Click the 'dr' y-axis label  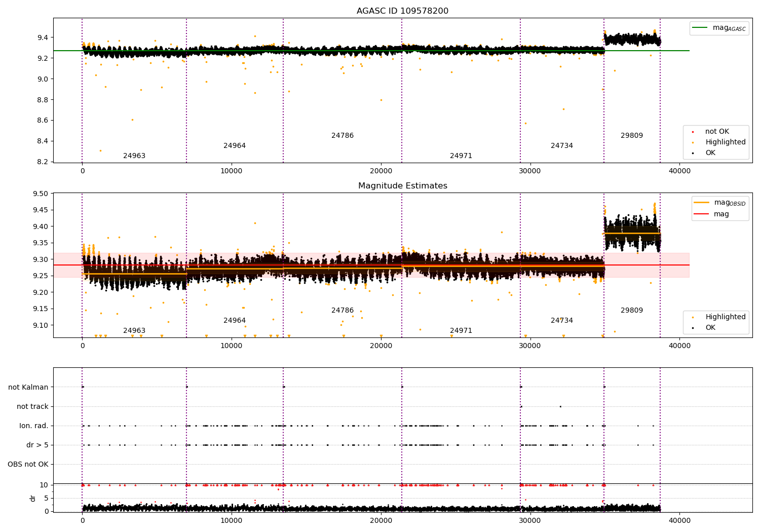click(x=33, y=499)
